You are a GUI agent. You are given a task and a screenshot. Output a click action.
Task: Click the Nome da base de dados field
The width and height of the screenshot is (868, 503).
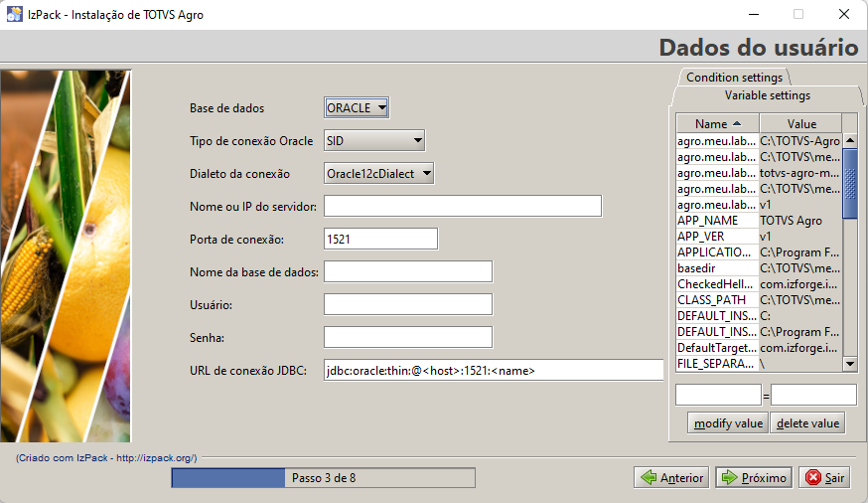pyautogui.click(x=408, y=271)
